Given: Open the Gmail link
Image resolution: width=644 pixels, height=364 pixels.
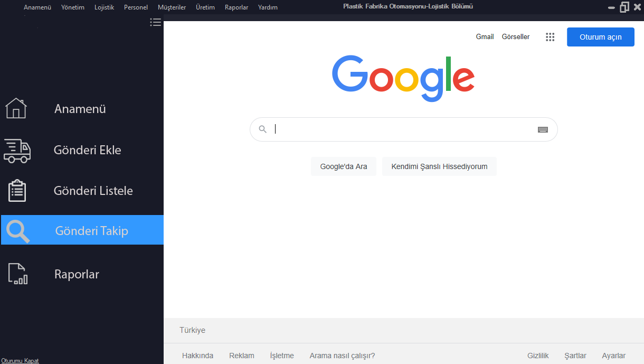Looking at the screenshot, I should 485,37.
